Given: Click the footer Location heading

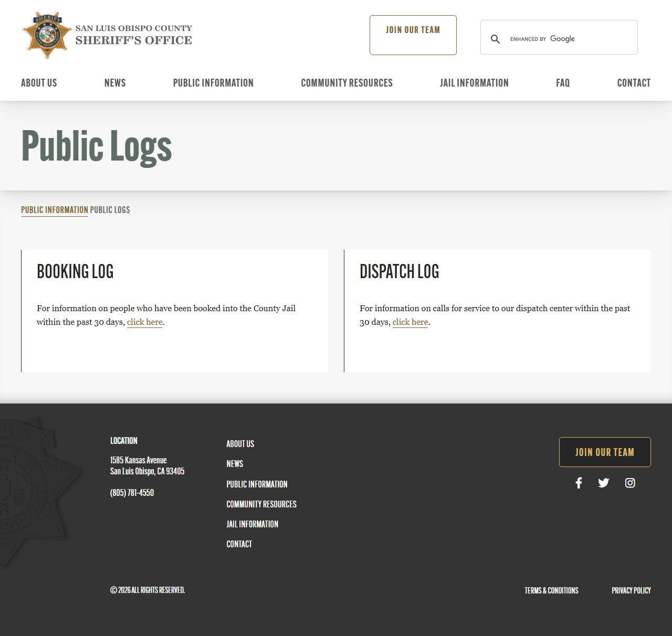Looking at the screenshot, I should (x=123, y=441).
